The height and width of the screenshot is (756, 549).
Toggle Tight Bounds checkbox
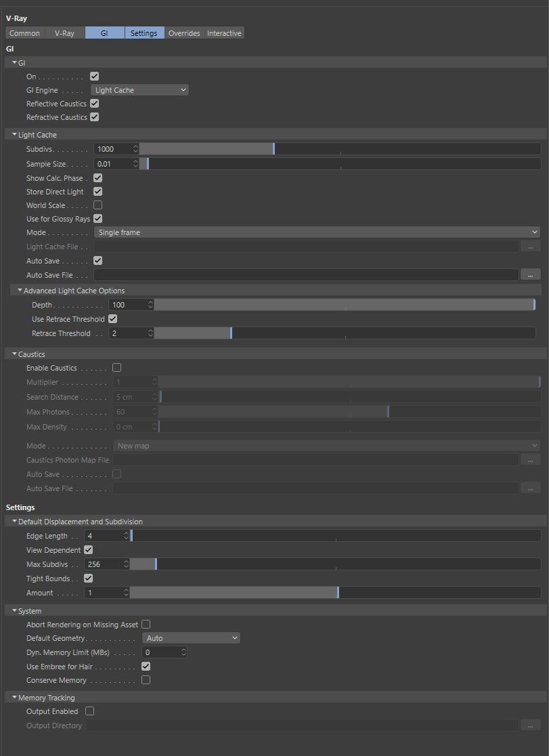point(88,578)
